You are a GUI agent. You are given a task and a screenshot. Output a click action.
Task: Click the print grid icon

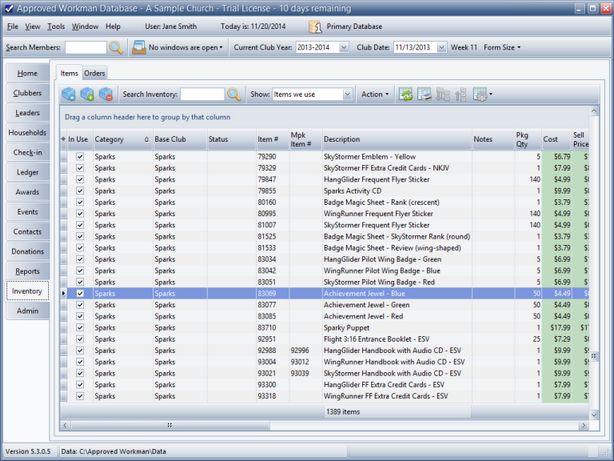pos(424,94)
